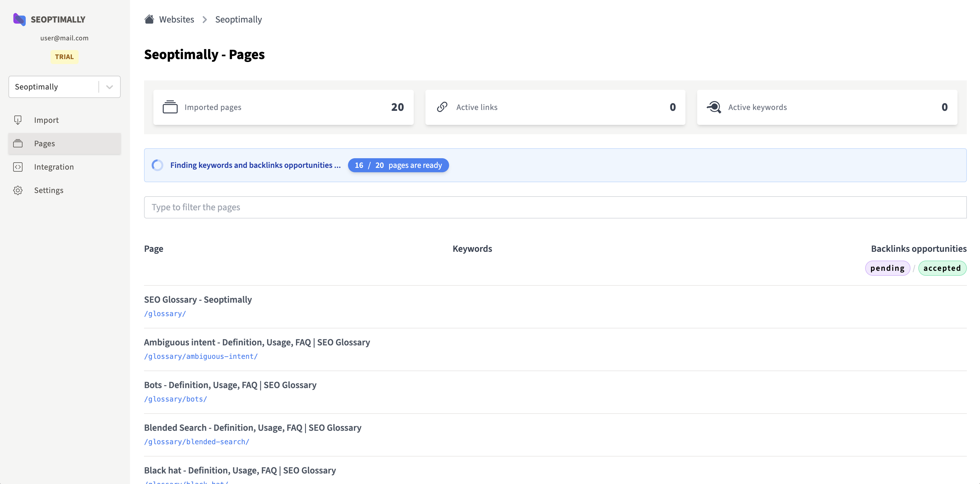Click Ambiguous intent page title
Image resolution: width=980 pixels, height=484 pixels.
coord(257,342)
